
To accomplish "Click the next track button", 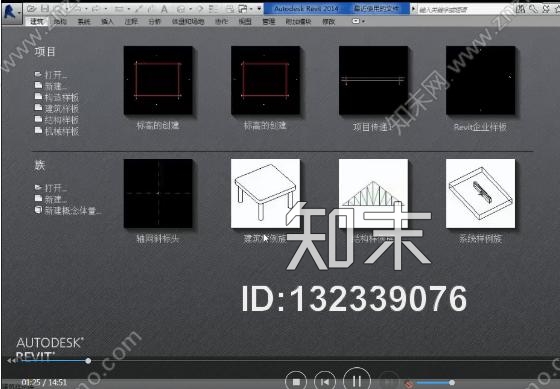I will [x=388, y=382].
